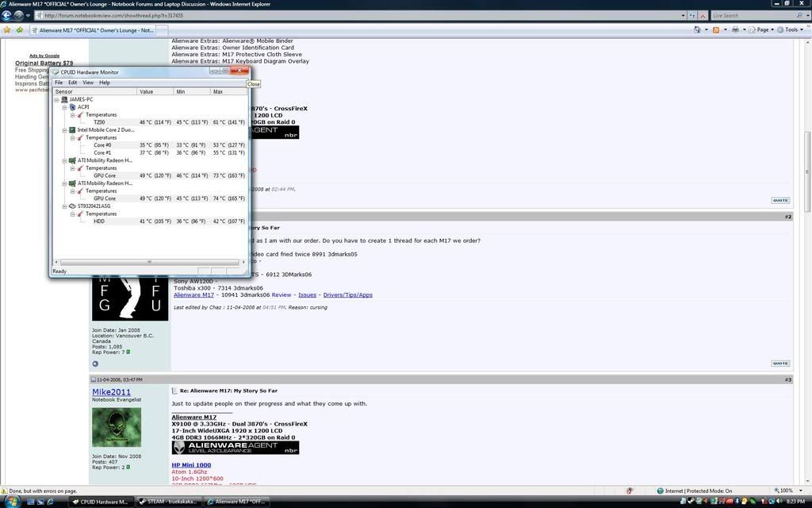This screenshot has height=508, width=812.
Task: Open the File menu in Hardware Monitor
Action: coord(59,83)
